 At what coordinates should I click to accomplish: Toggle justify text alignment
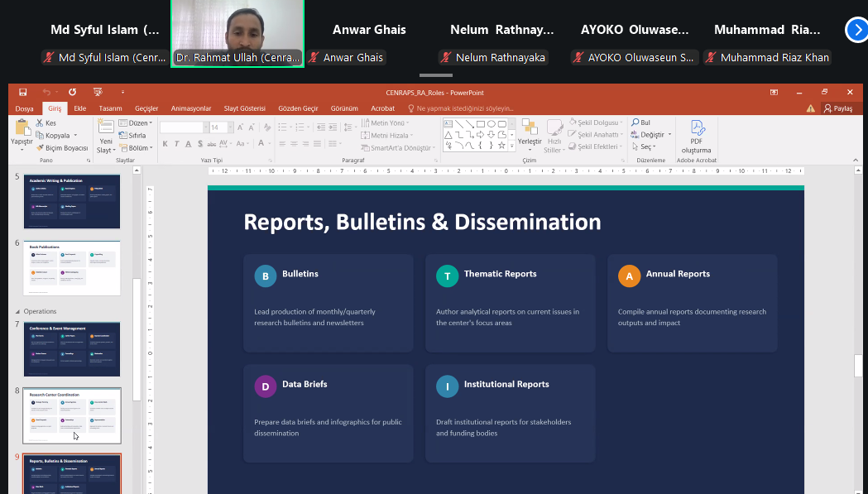pyautogui.click(x=317, y=143)
